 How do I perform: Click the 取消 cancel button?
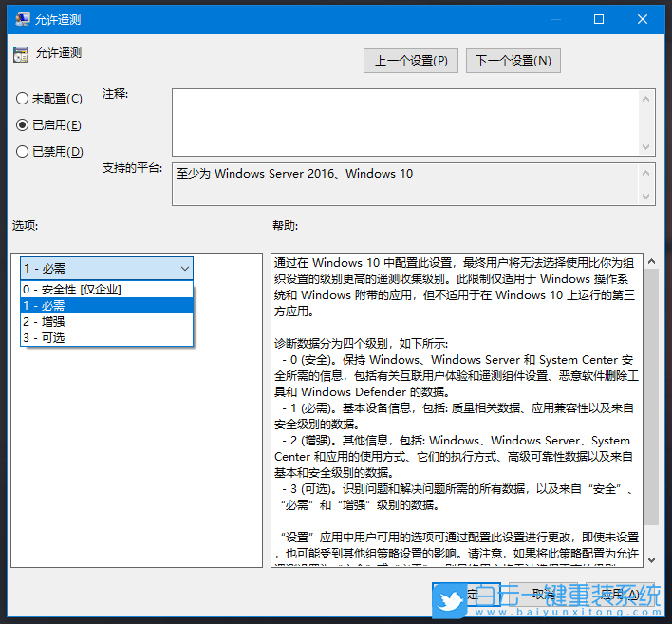[544, 595]
